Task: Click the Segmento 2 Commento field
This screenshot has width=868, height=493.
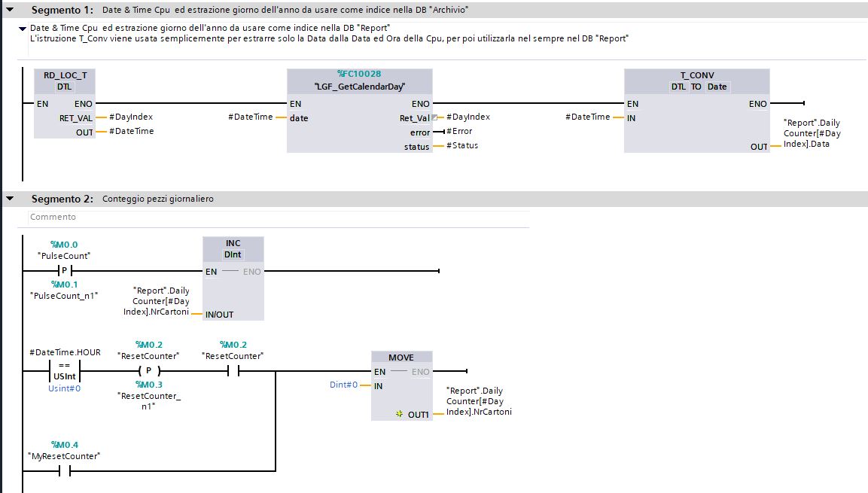Action: pyautogui.click(x=279, y=217)
